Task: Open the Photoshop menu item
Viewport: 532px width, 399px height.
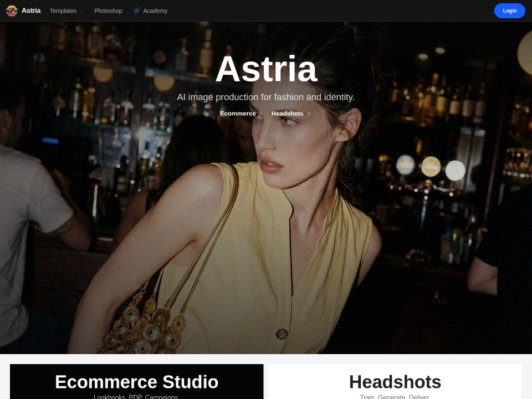Action: point(108,11)
